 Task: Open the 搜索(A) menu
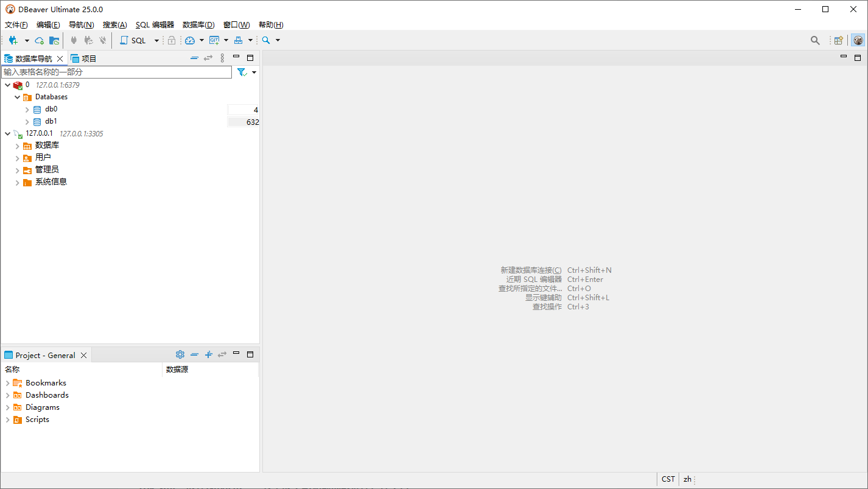(114, 25)
